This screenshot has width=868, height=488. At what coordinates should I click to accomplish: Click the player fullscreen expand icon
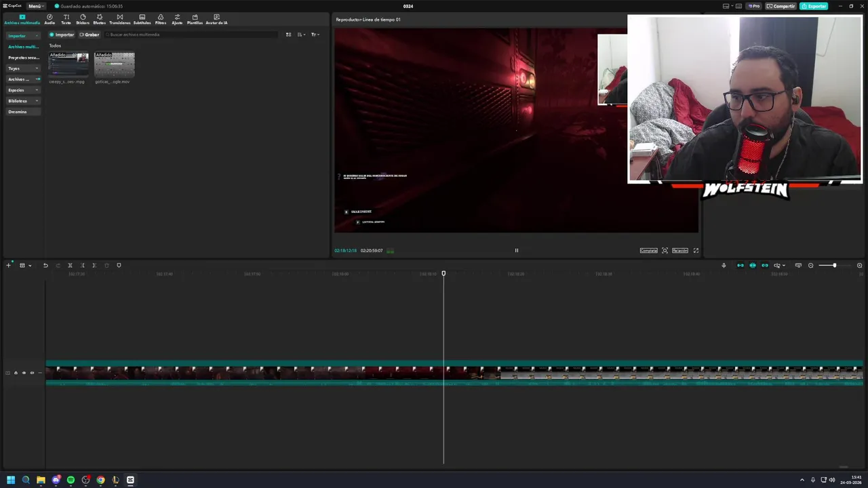(696, 250)
